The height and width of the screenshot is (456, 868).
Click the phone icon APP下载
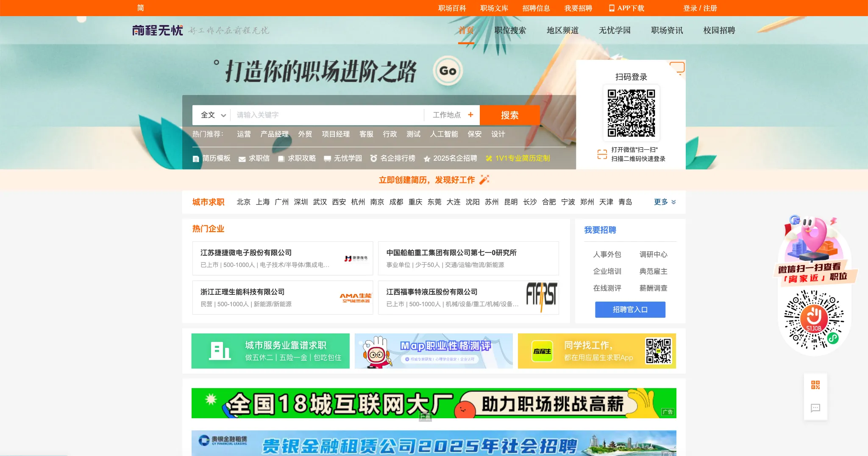coord(612,8)
